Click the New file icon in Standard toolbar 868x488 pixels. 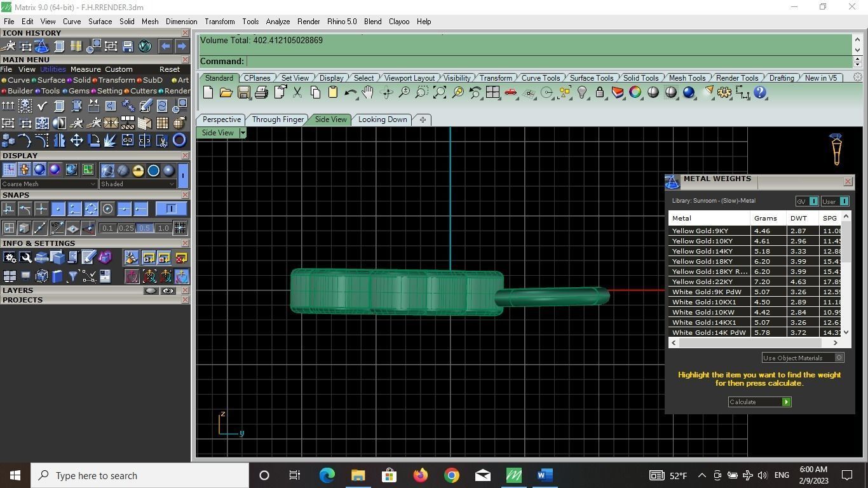coord(208,93)
